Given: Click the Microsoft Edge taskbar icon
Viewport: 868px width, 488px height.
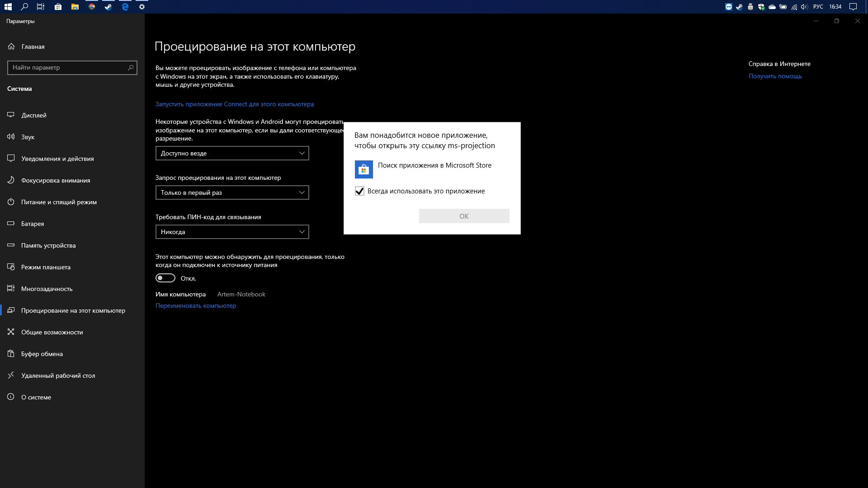Looking at the screenshot, I should coord(125,7).
